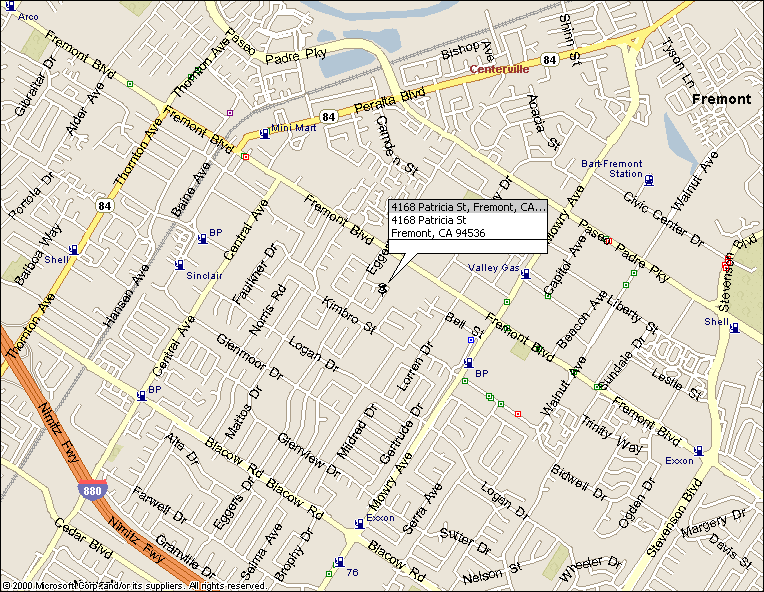Select the 'Serra Ave' street label
This screenshot has width=764, height=592.
pyautogui.click(x=422, y=508)
